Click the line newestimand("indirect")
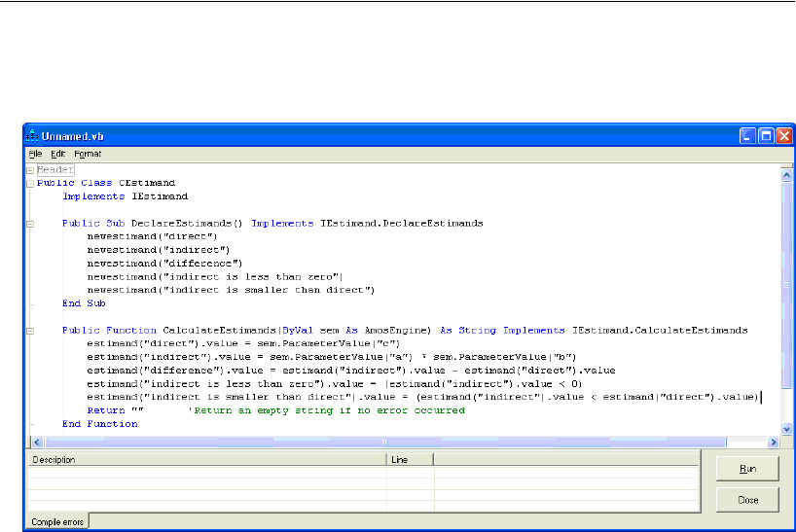796x532 pixels. [159, 250]
